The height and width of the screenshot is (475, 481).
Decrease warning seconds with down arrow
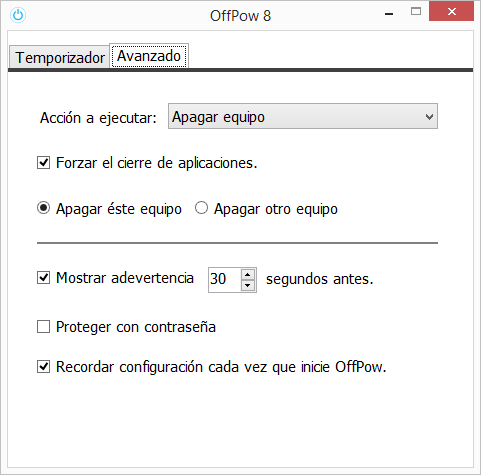click(x=248, y=285)
